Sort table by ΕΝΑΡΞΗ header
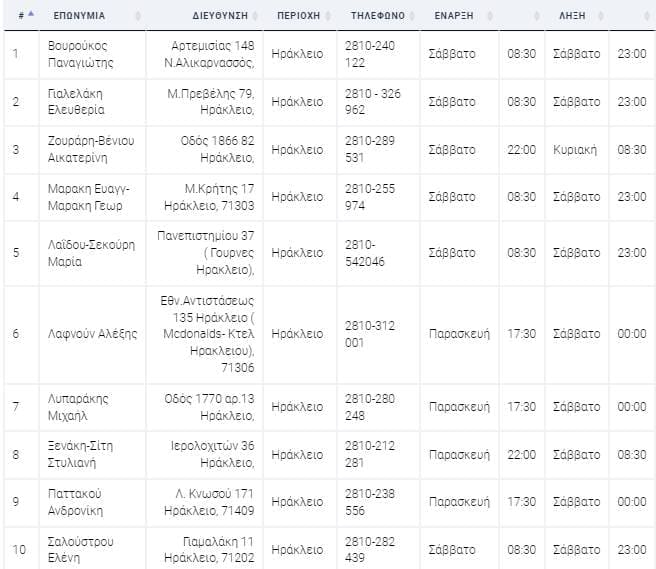 click(x=454, y=16)
